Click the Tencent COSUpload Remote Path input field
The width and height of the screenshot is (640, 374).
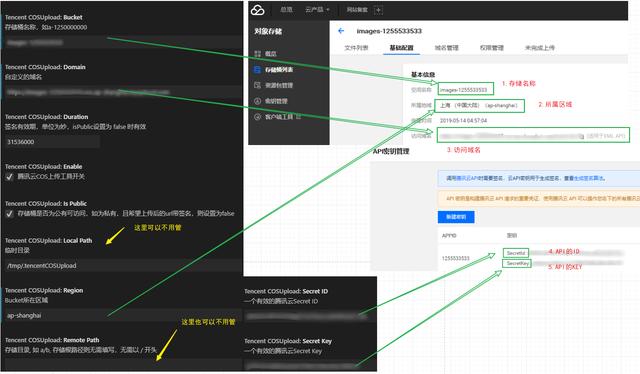123,365
